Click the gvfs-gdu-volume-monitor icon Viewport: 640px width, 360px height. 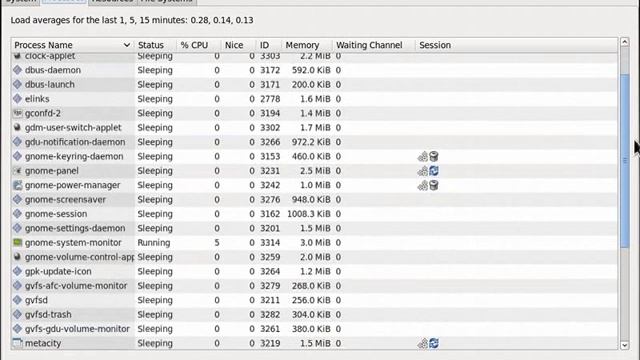(x=17, y=329)
